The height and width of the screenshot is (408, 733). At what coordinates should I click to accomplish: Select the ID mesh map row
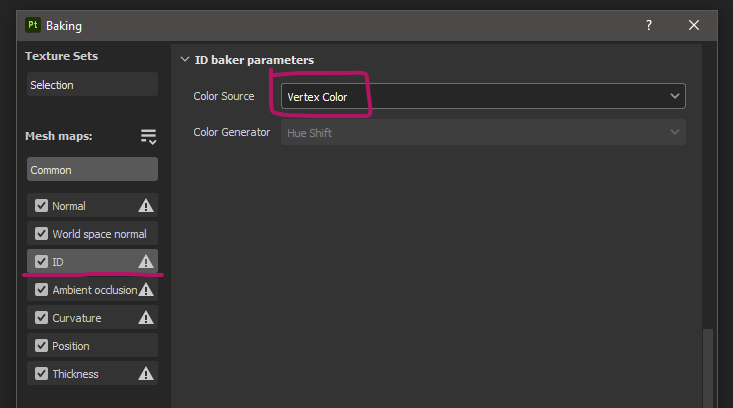tap(92, 261)
